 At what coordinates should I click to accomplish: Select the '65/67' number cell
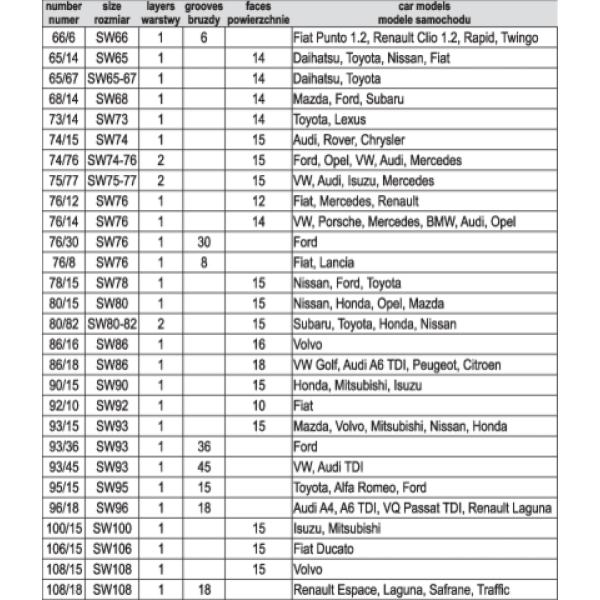pos(64,78)
